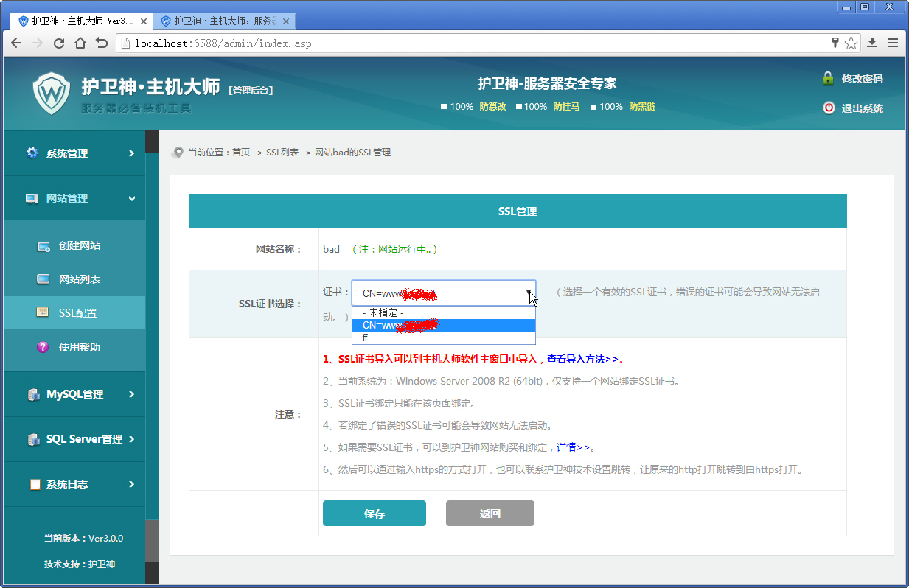Click the 护卫神 shield logo
909x588 pixels.
52,94
